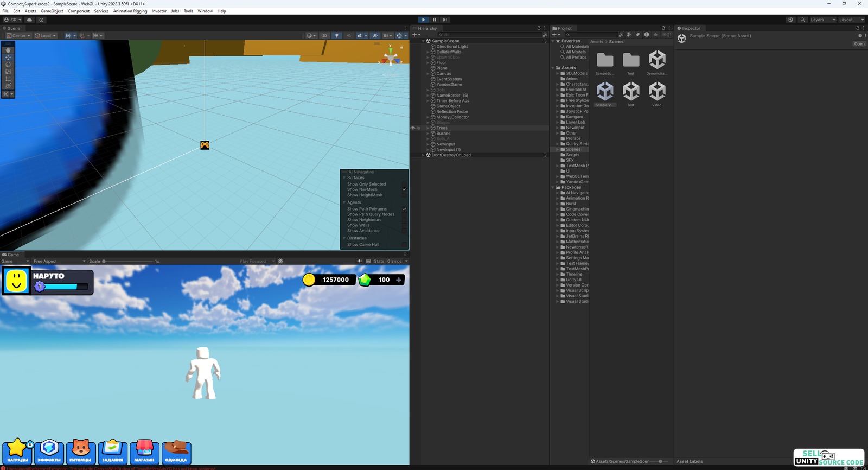Open the Layers dropdown
The height and width of the screenshot is (470, 868).
822,20
